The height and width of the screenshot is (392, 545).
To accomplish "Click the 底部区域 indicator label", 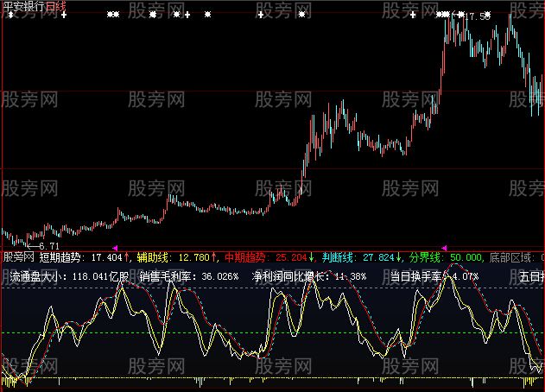I will [515, 257].
